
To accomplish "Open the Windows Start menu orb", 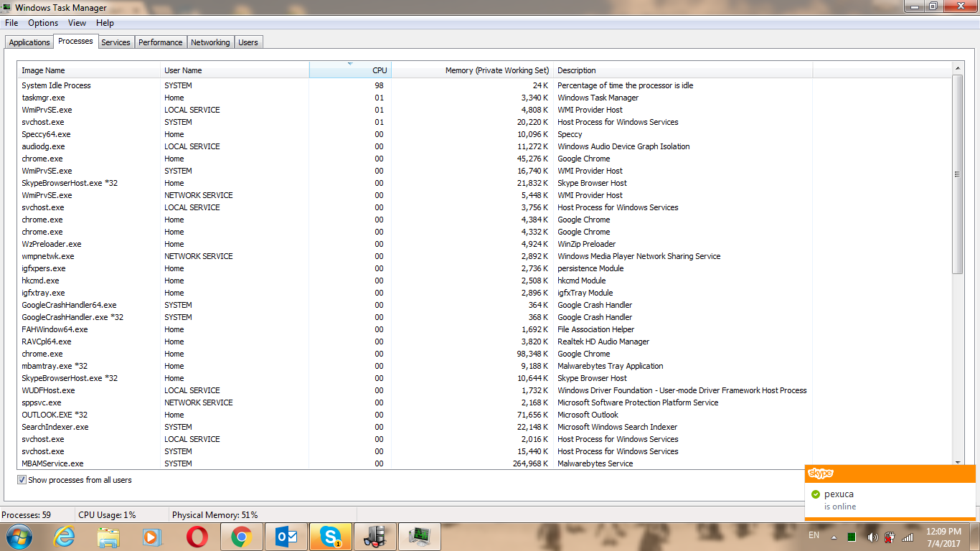I will [18, 537].
